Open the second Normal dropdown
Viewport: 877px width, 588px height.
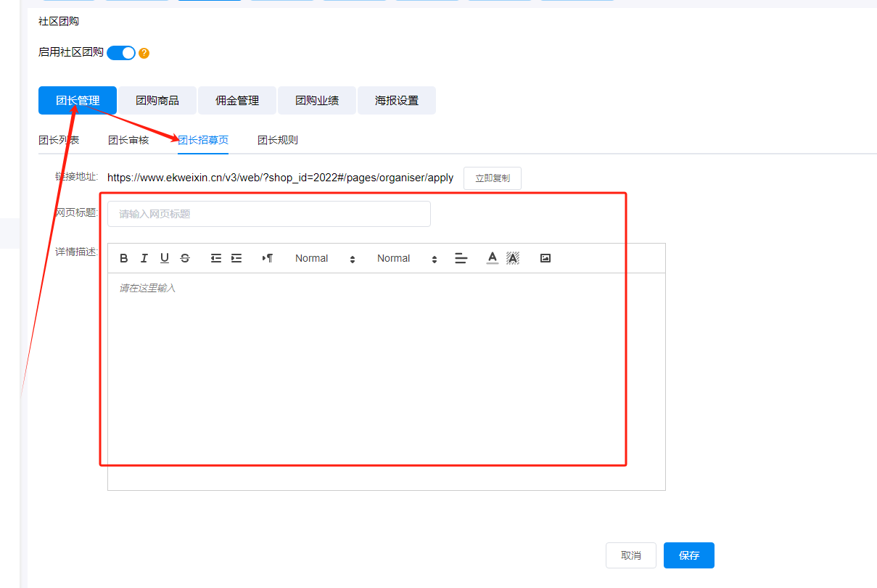pyautogui.click(x=406, y=258)
